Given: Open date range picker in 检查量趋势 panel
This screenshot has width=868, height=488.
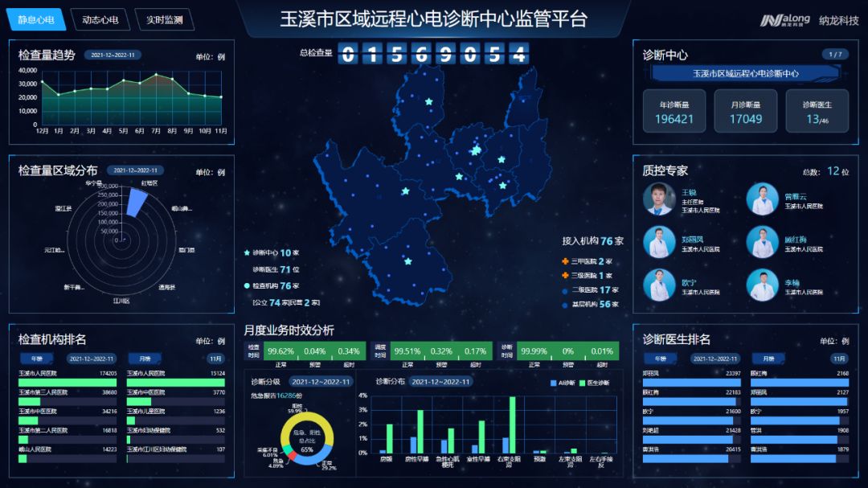Looking at the screenshot, I should pyautogui.click(x=113, y=55).
